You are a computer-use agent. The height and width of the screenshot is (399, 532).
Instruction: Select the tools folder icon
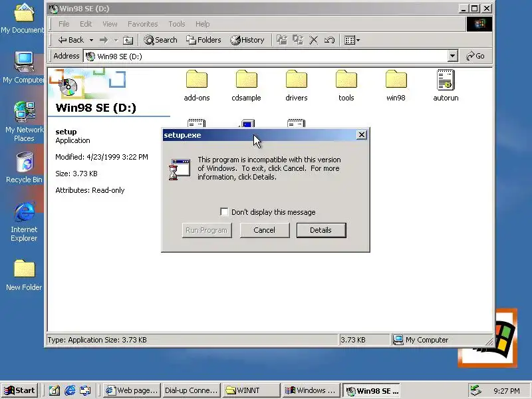[x=346, y=79]
